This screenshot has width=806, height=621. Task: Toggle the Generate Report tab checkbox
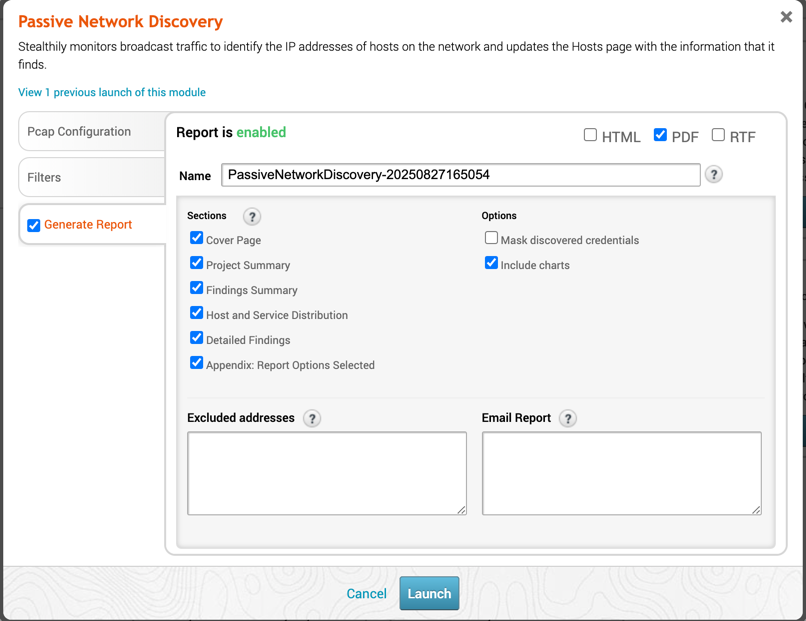(x=33, y=225)
